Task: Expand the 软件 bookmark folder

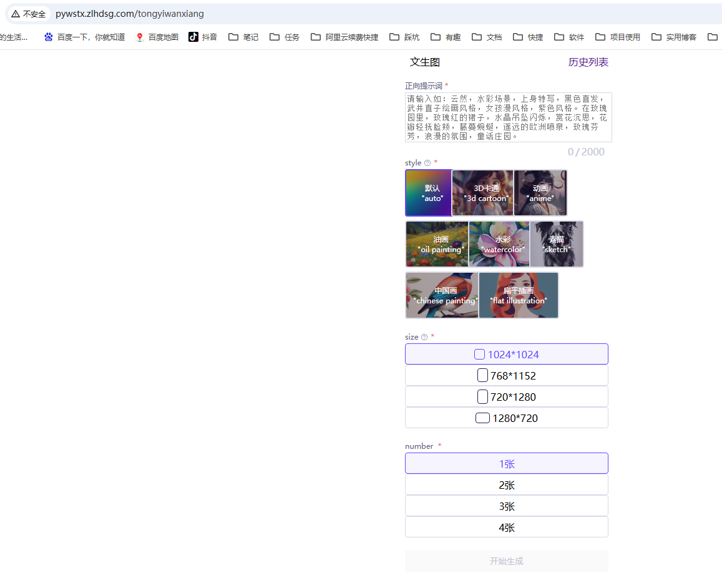Action: pyautogui.click(x=570, y=37)
